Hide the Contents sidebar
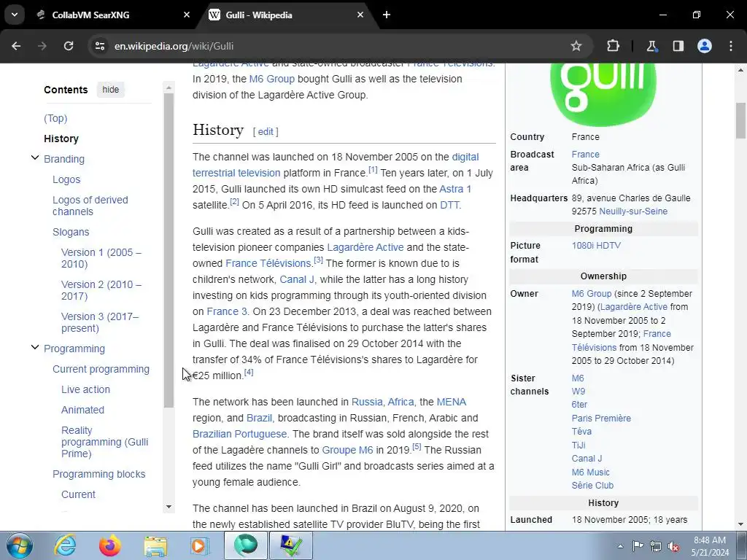The image size is (747, 560). click(x=111, y=90)
